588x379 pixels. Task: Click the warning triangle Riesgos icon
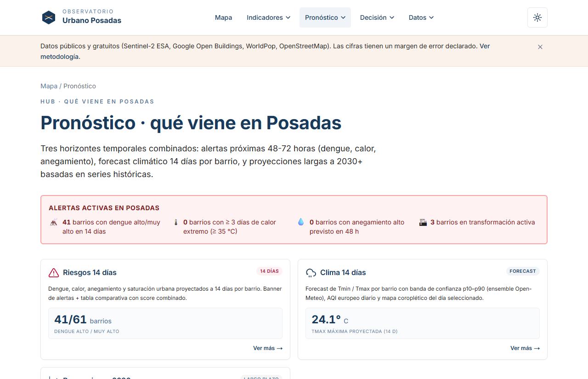[x=54, y=273]
